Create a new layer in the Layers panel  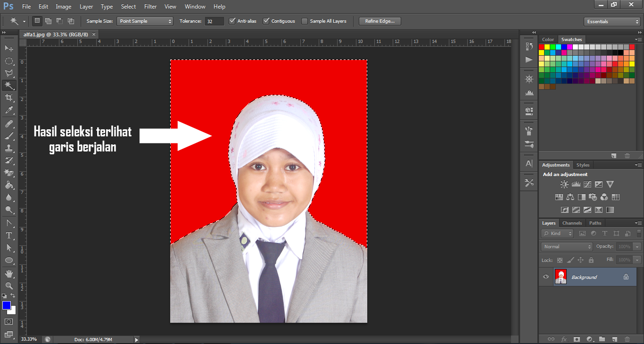tap(614, 339)
